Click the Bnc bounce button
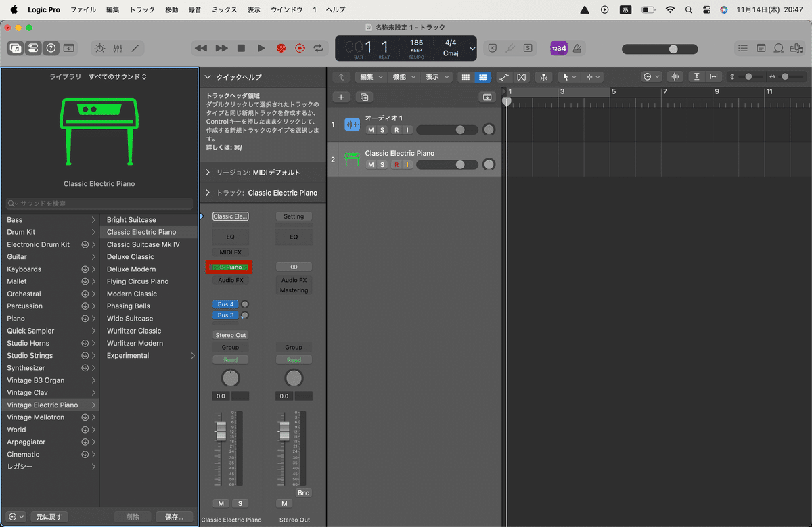Image resolution: width=812 pixels, height=527 pixels. 303,492
